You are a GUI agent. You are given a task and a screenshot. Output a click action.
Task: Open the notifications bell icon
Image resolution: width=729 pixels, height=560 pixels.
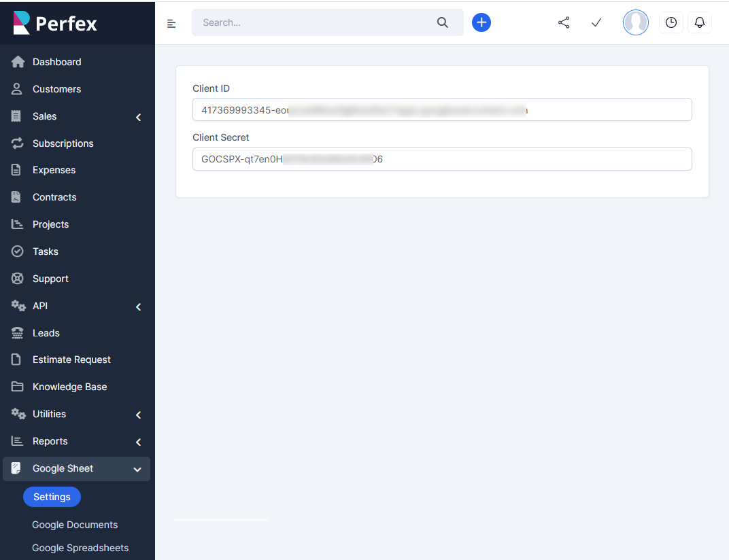700,22
